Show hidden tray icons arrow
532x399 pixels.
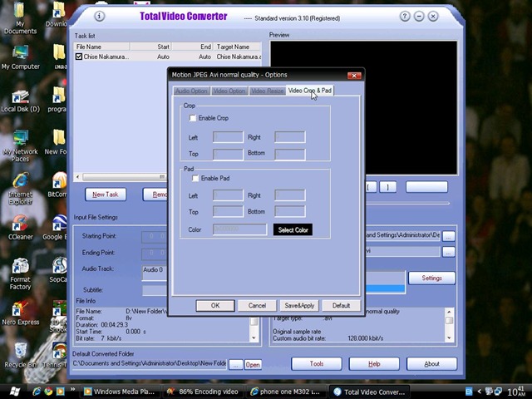[x=479, y=392]
